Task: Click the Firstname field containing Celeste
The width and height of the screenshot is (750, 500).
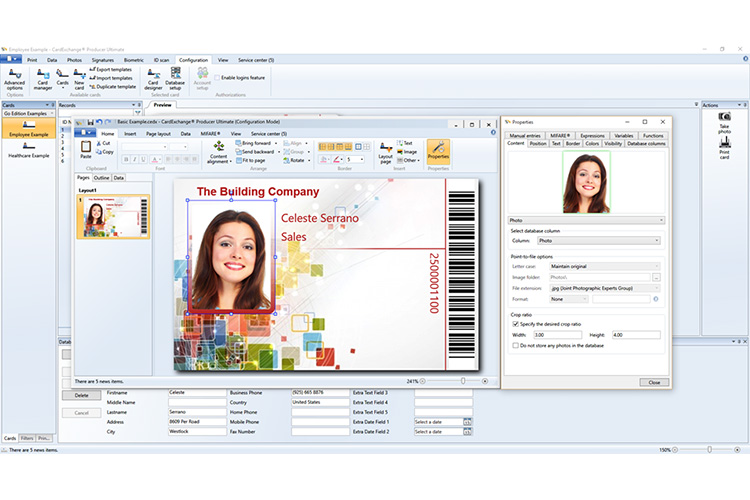Action: (197, 392)
